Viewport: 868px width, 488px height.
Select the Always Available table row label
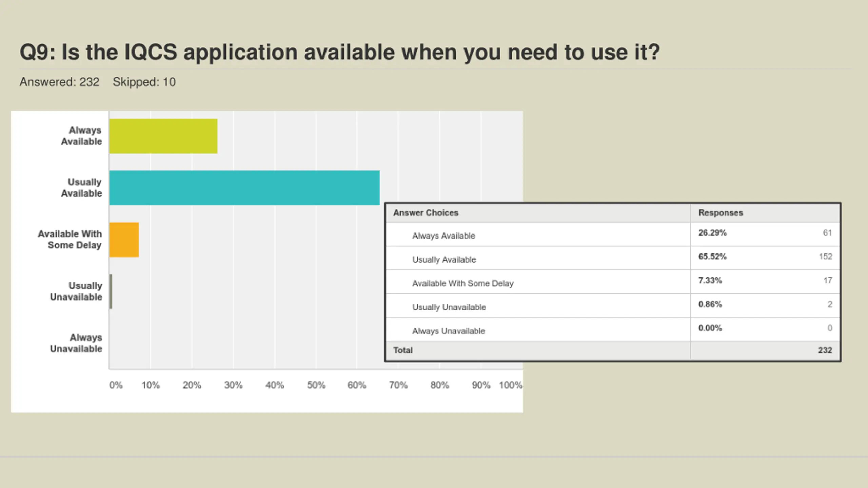click(x=443, y=236)
